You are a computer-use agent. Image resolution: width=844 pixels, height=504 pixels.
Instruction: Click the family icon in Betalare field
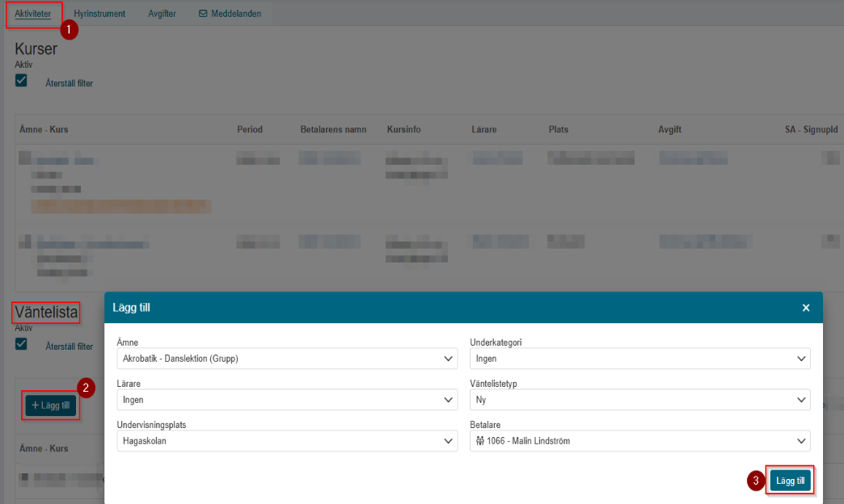coord(480,440)
